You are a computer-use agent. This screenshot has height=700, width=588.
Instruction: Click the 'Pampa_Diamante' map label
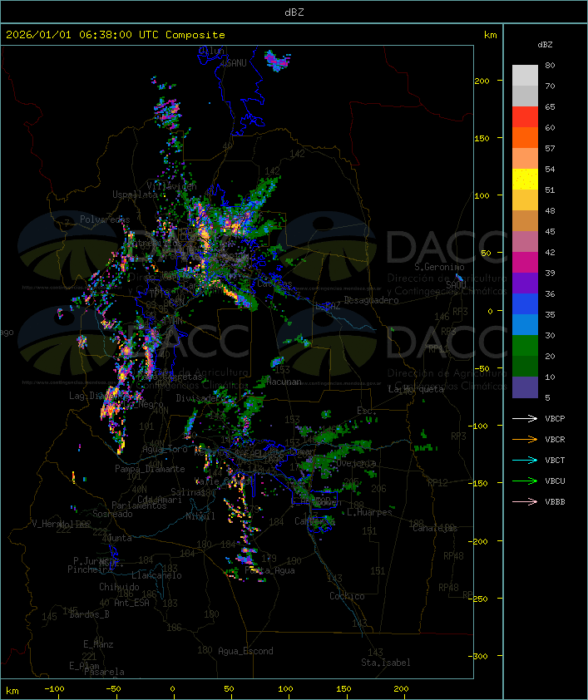(x=150, y=469)
